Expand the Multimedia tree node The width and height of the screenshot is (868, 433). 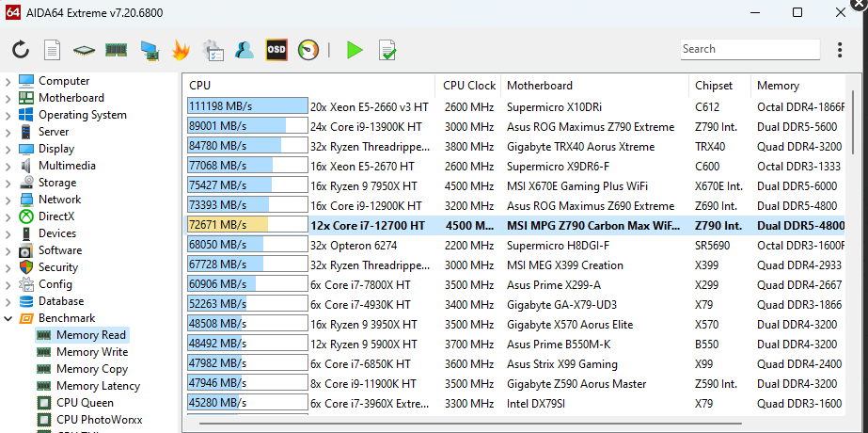point(8,167)
